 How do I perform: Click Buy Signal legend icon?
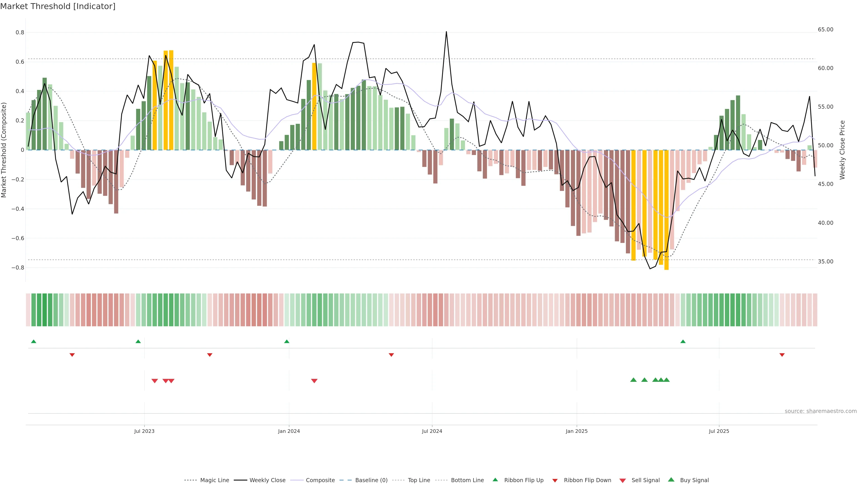pyautogui.click(x=671, y=480)
